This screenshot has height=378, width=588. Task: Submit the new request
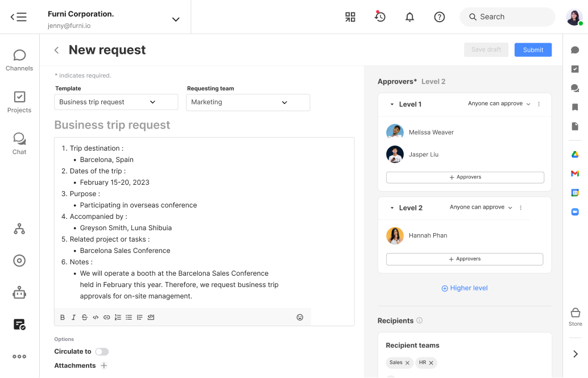(533, 50)
